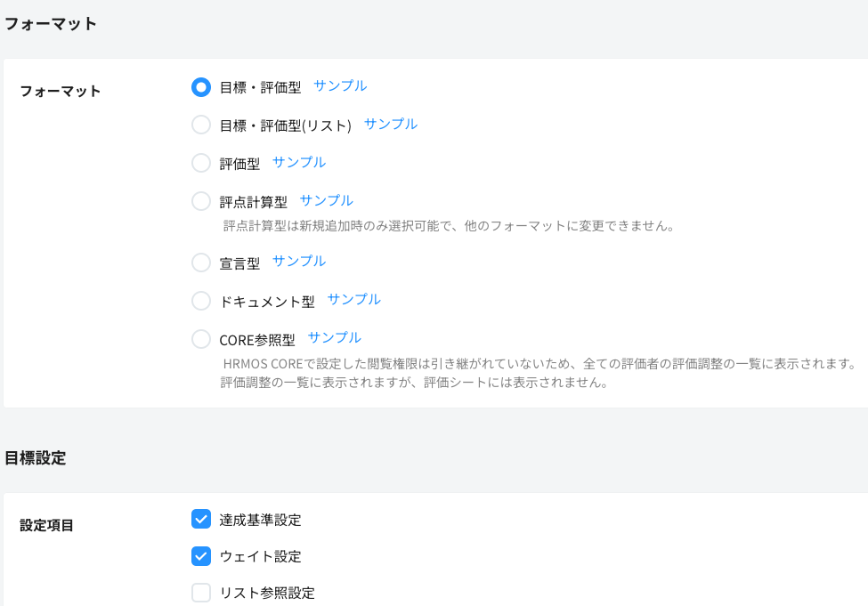Select the ドキュメント型 format
The width and height of the screenshot is (868, 606).
[x=201, y=301]
